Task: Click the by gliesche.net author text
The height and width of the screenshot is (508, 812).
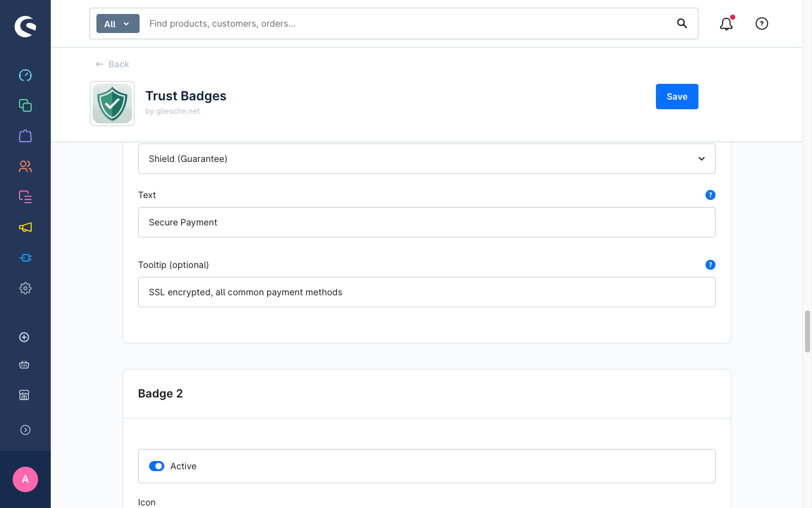Action: point(173,111)
